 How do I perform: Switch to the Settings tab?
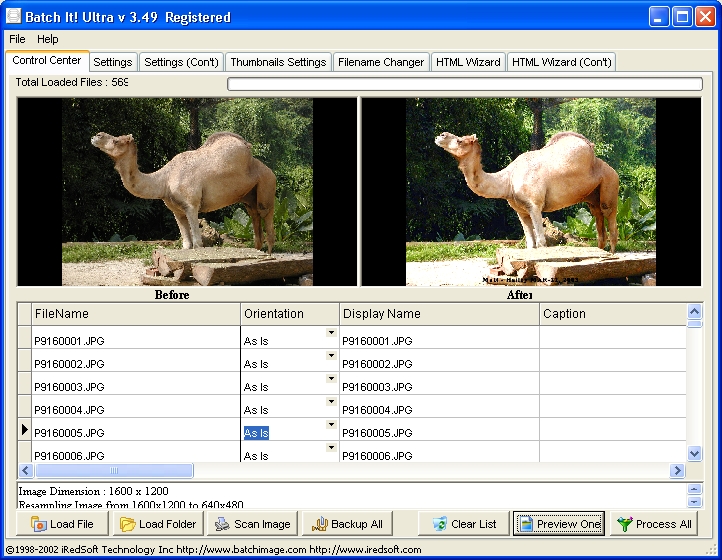[112, 62]
